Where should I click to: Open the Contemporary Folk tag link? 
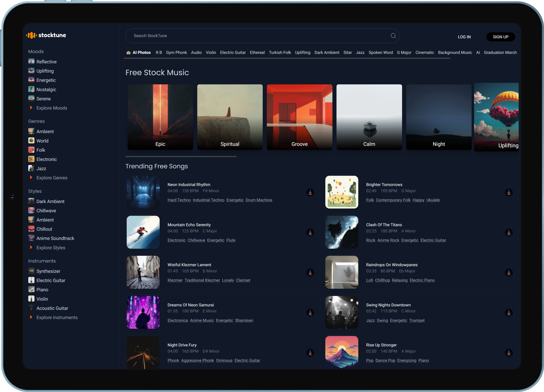[x=393, y=200]
